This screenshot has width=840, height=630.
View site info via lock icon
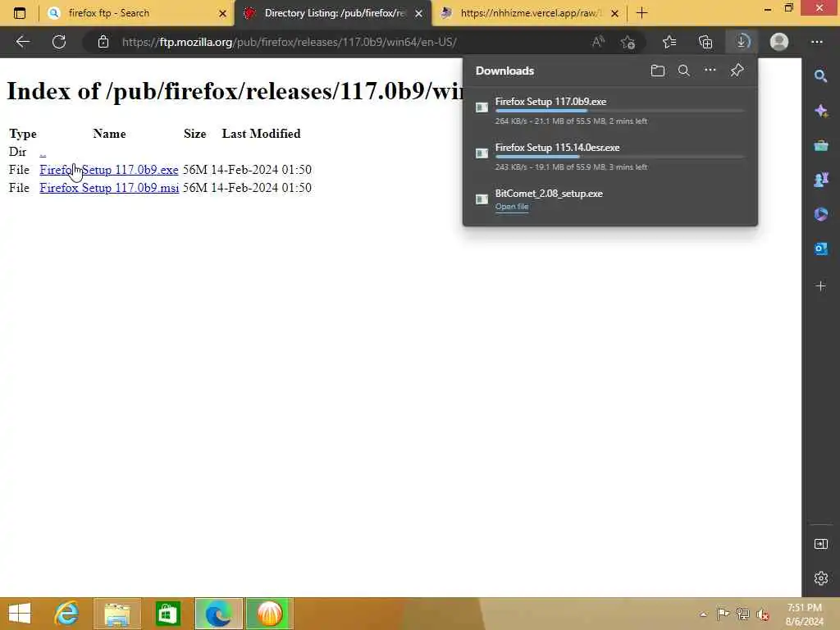(x=103, y=42)
